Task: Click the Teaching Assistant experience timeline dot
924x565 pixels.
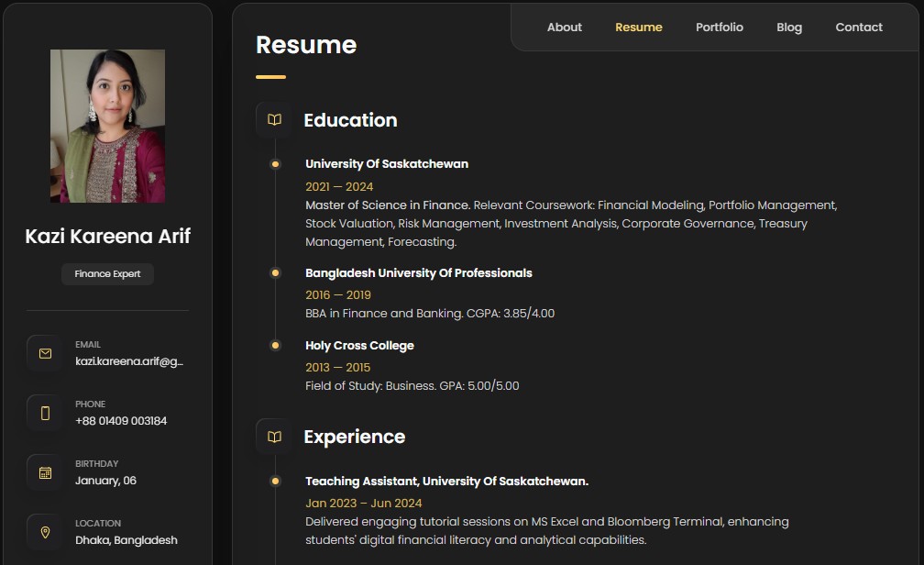Action: tap(275, 482)
